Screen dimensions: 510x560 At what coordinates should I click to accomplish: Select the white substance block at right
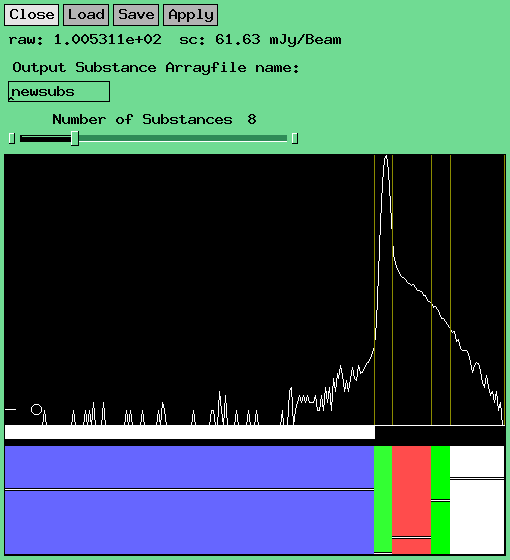[x=477, y=500]
